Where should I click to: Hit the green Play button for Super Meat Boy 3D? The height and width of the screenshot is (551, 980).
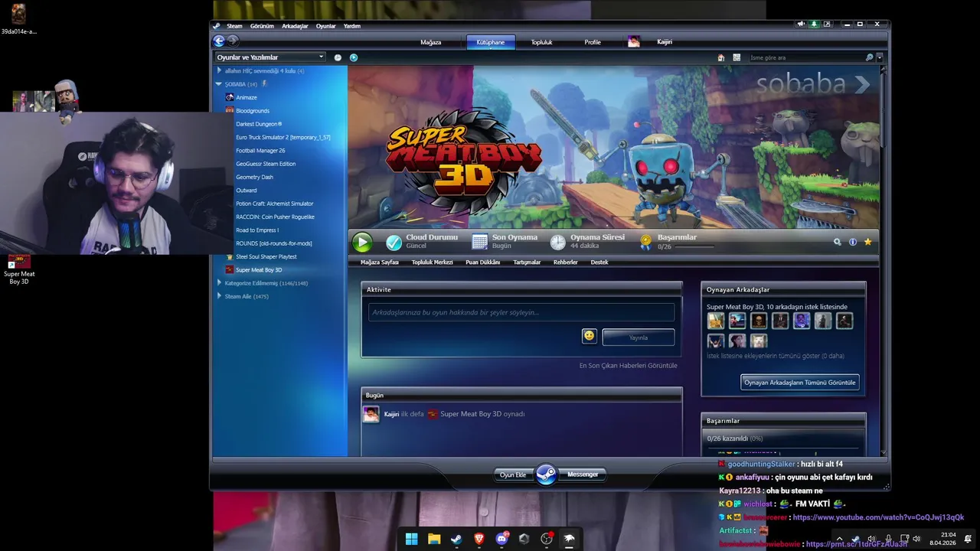(362, 243)
